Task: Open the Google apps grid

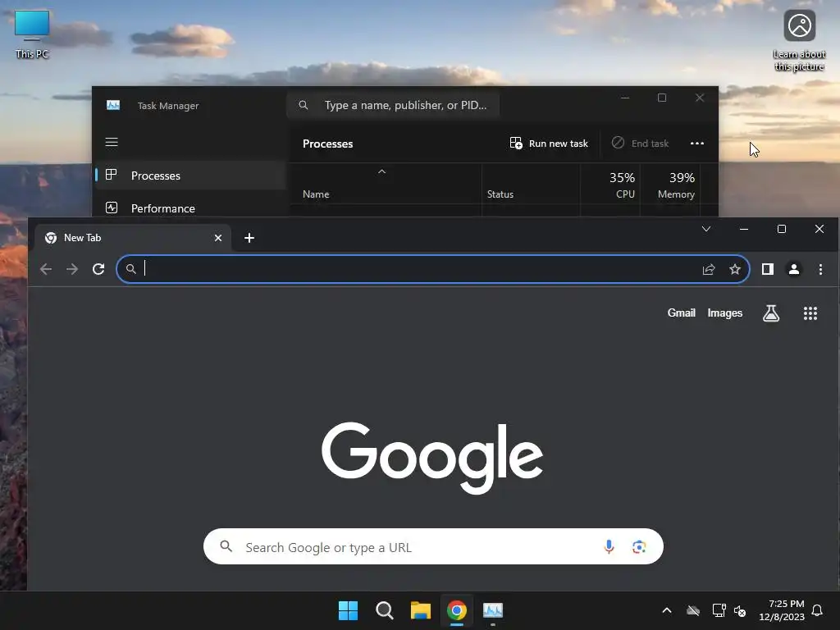Action: click(810, 313)
